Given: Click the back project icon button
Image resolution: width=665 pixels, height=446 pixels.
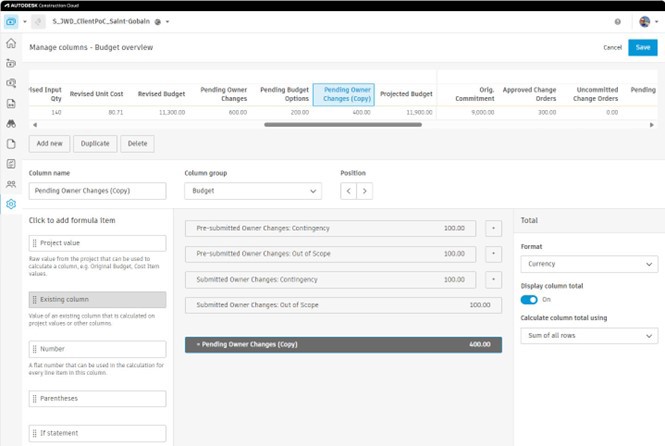Looking at the screenshot, I should coord(38,22).
